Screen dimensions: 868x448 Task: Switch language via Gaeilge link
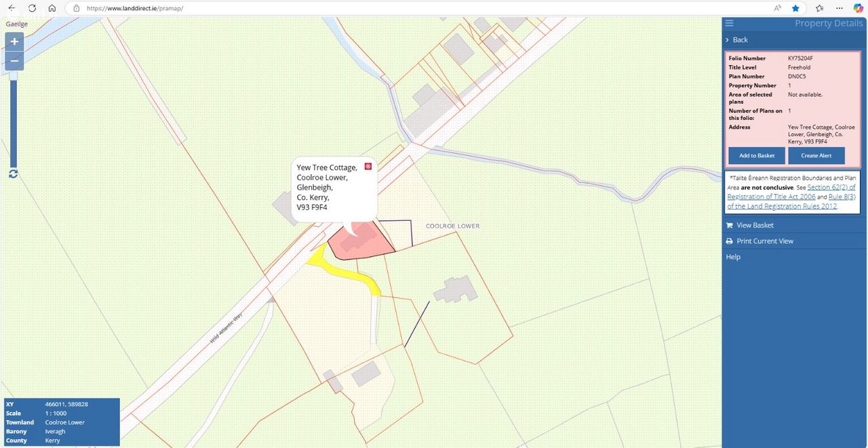[x=17, y=24]
